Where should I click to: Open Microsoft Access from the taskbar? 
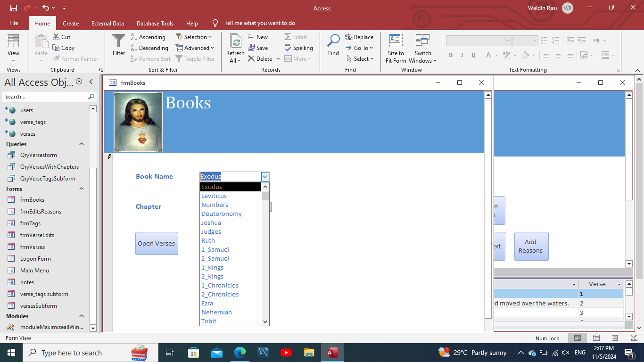point(333,353)
